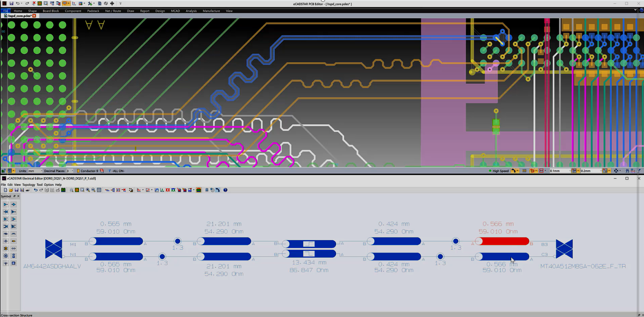644x317 pixels.
Task: Click the zoom in magnifier in Electrical Editor
Action: pyautogui.click(x=88, y=190)
